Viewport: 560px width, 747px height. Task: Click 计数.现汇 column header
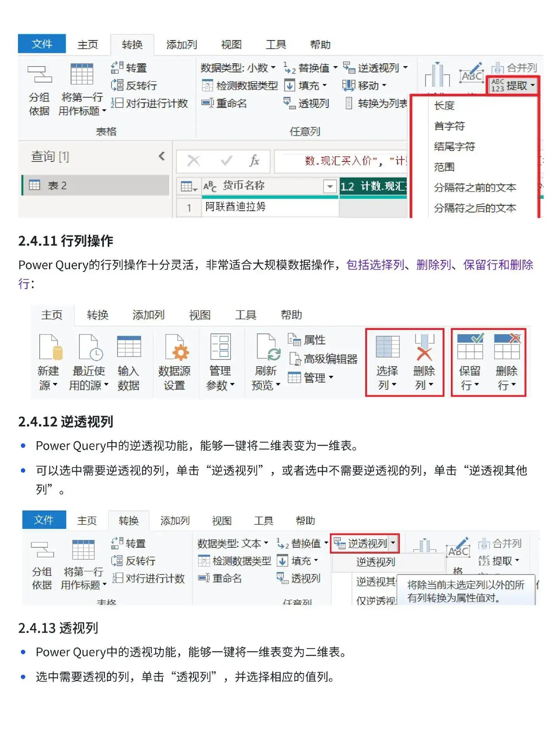point(373,186)
